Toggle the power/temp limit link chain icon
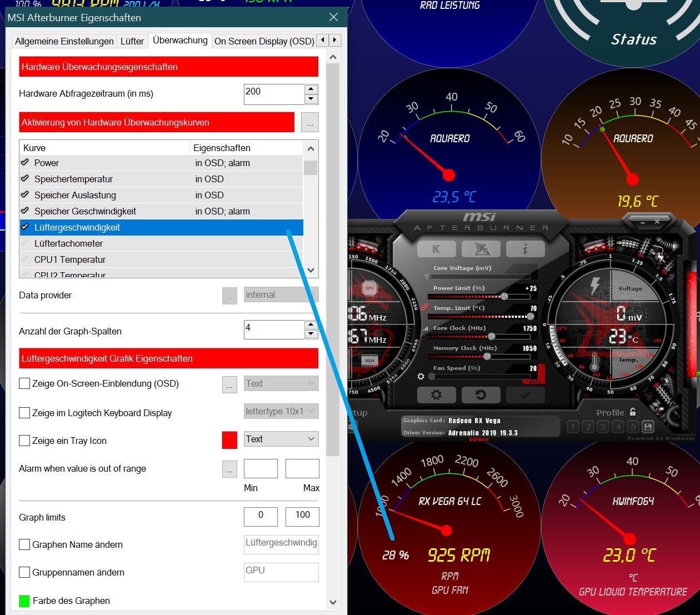The height and width of the screenshot is (615, 700). [x=424, y=307]
